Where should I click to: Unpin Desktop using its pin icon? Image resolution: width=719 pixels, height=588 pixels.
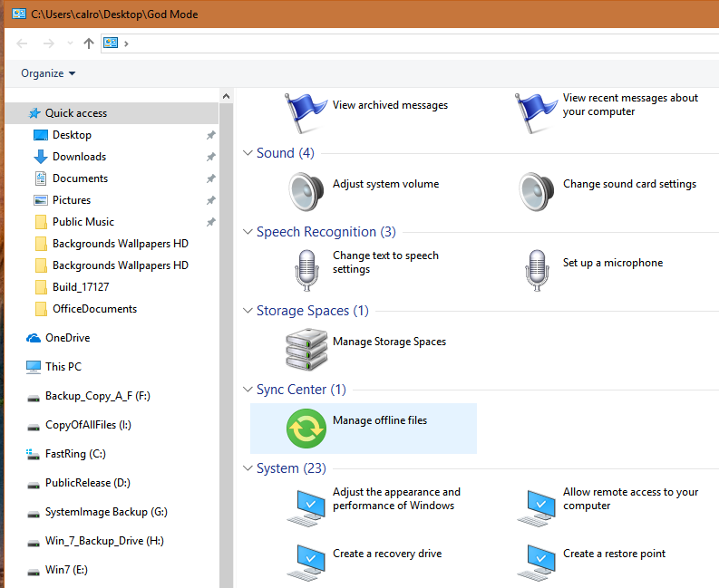[211, 135]
